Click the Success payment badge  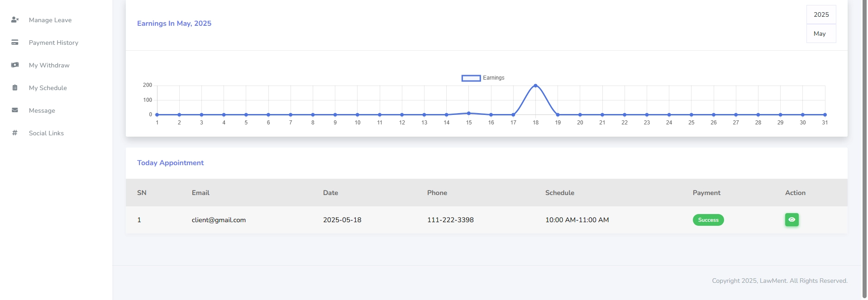(x=708, y=220)
